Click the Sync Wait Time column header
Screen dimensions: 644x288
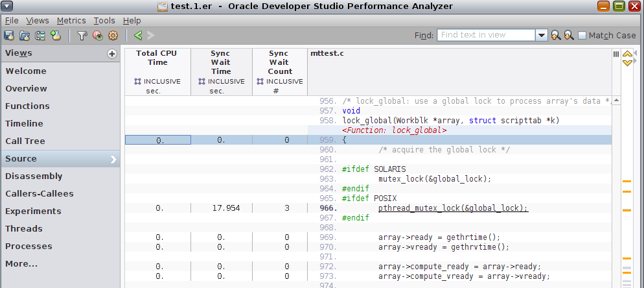click(221, 62)
